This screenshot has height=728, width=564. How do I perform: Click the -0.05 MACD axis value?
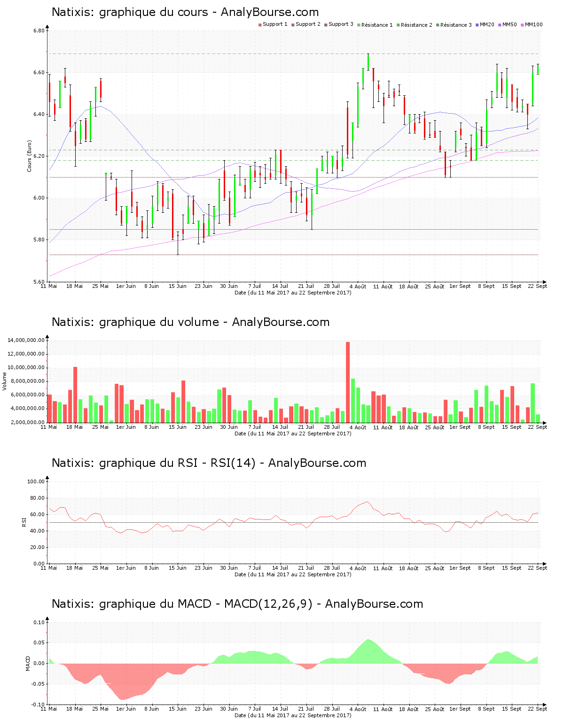coord(38,684)
